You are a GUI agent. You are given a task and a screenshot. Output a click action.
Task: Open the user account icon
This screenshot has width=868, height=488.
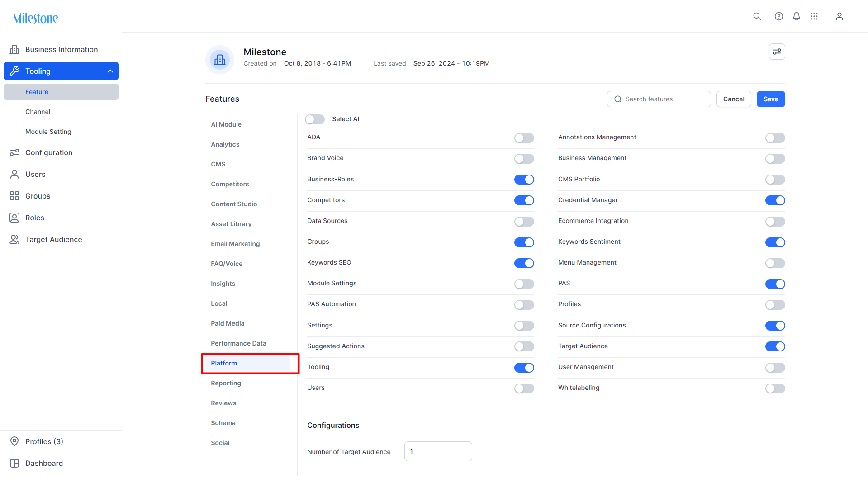click(840, 16)
